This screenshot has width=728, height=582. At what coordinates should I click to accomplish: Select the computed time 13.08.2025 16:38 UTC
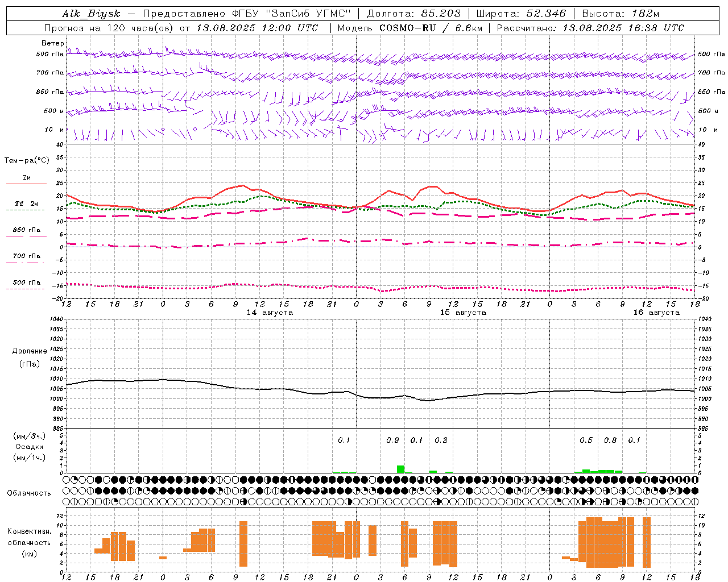coord(623,28)
